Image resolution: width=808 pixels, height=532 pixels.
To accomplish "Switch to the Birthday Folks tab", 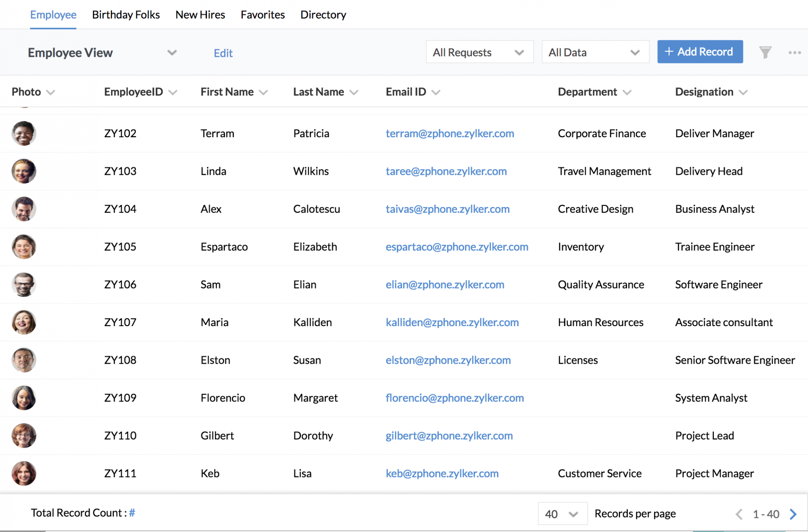I will pos(126,15).
